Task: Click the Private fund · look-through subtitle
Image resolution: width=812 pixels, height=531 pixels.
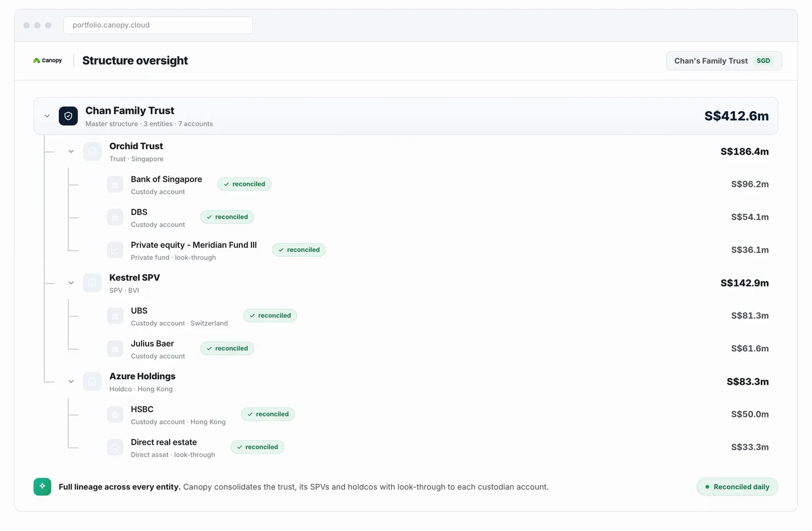Action: [174, 257]
